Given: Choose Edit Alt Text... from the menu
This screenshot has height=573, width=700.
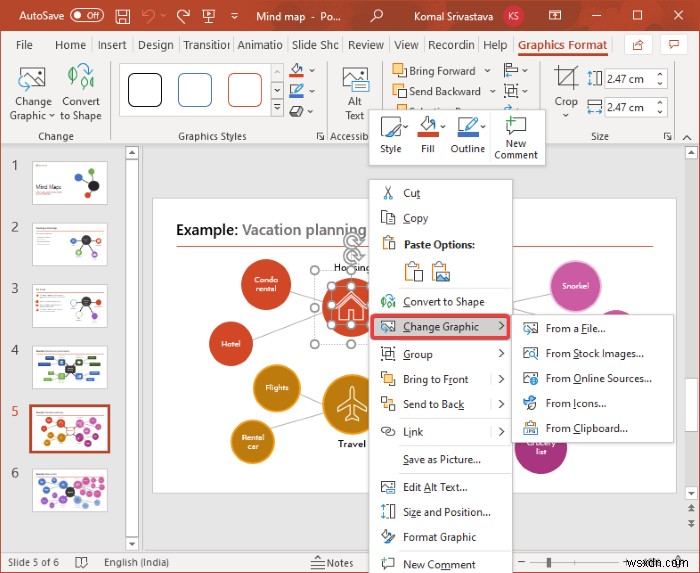Looking at the screenshot, I should point(440,487).
